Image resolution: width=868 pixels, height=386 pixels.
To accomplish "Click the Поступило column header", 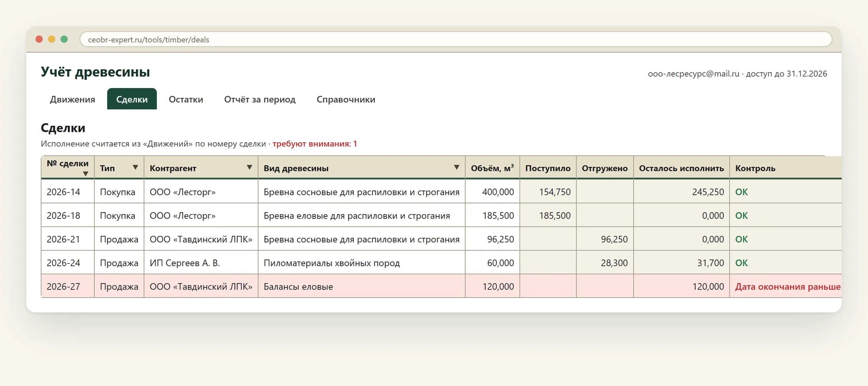I will tap(548, 168).
